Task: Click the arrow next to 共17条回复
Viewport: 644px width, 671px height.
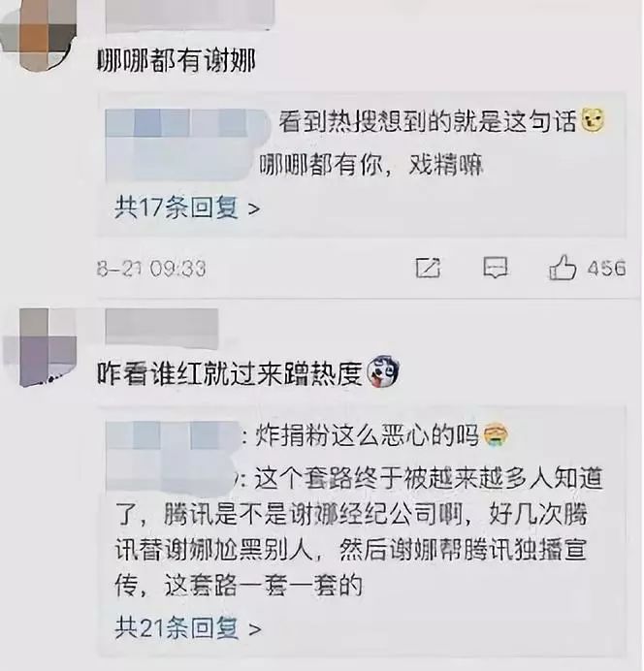Action: point(254,209)
